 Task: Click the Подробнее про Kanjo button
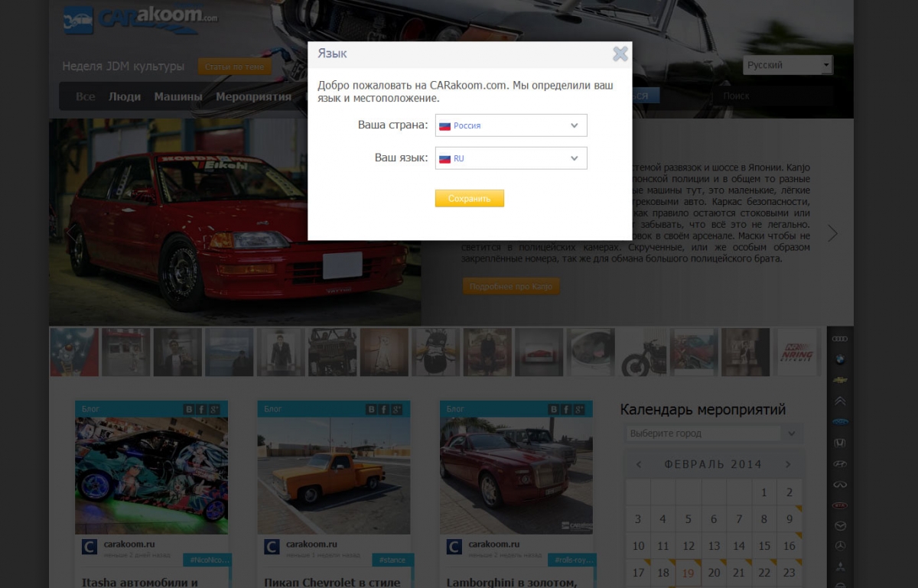(x=510, y=287)
